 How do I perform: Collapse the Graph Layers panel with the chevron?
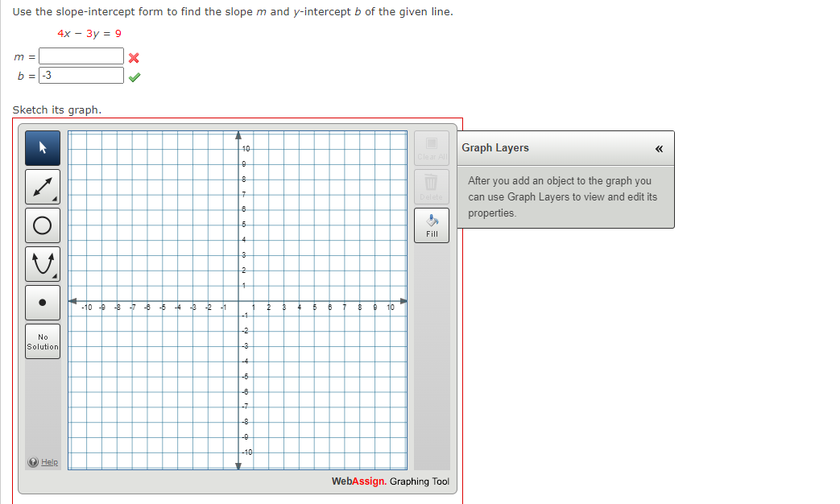coord(658,148)
